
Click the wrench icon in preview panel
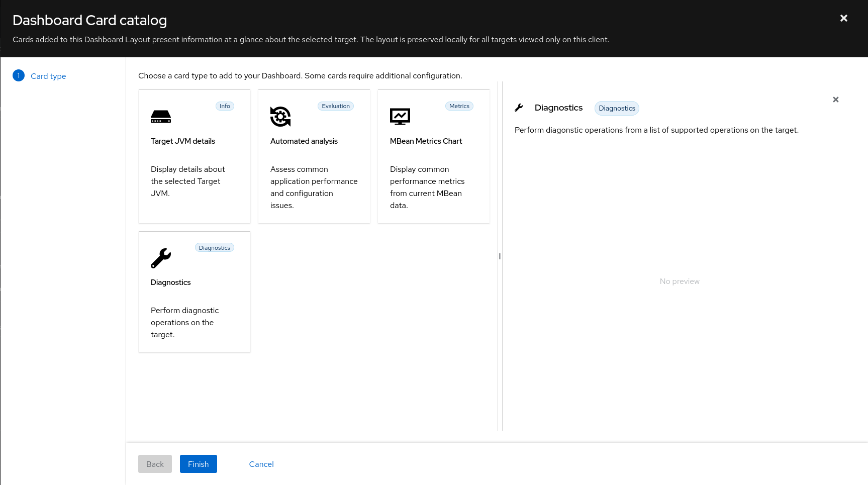pyautogui.click(x=519, y=108)
